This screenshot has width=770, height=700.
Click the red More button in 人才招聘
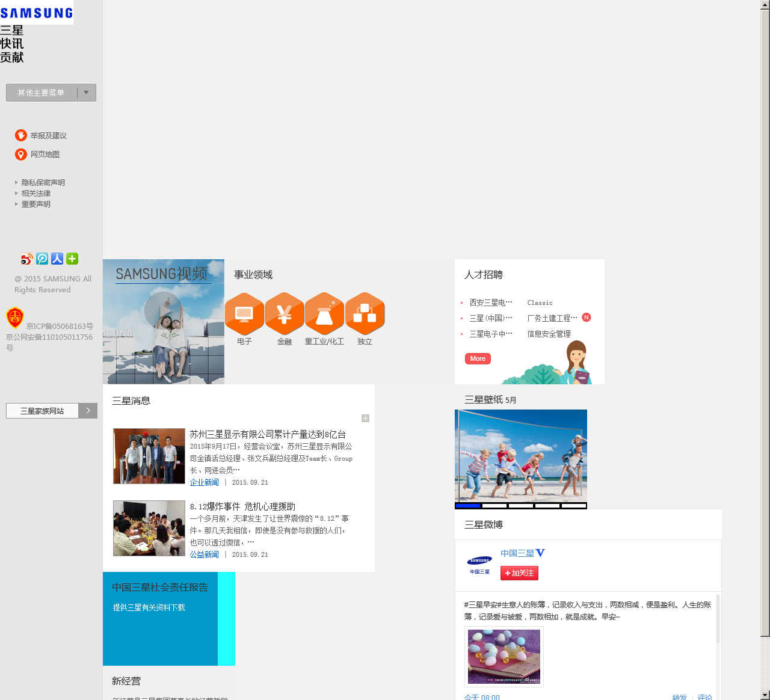pos(478,358)
